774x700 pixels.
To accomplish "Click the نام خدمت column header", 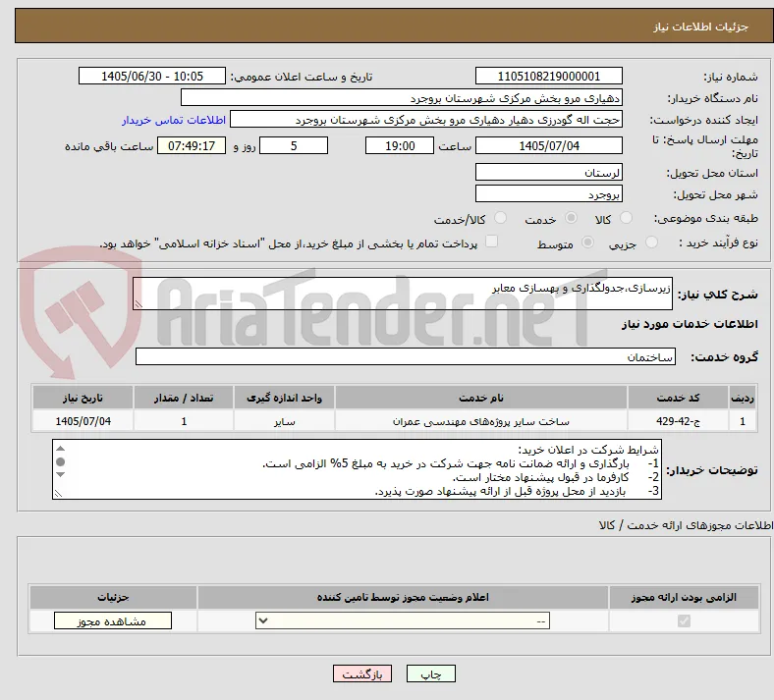I will tap(480, 398).
